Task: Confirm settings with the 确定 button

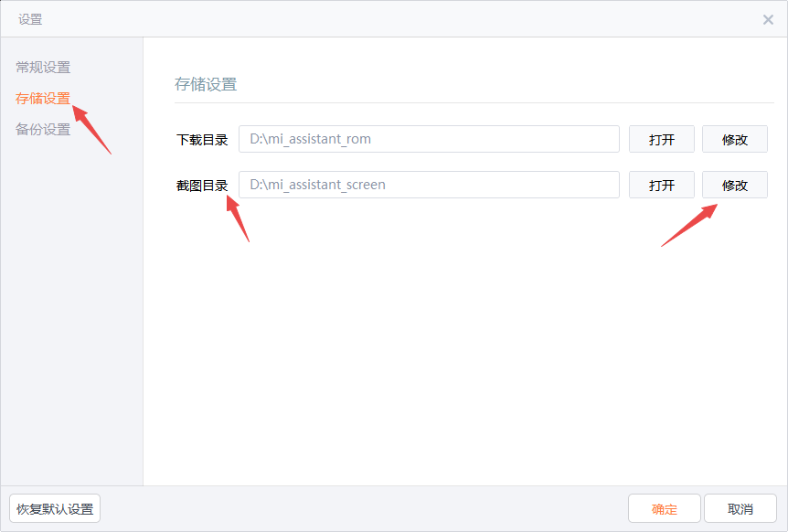Action: click(x=665, y=509)
